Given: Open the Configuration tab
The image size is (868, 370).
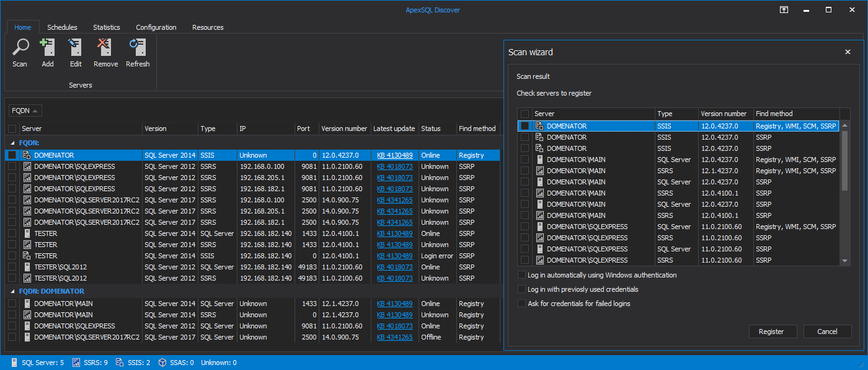Looking at the screenshot, I should [156, 27].
